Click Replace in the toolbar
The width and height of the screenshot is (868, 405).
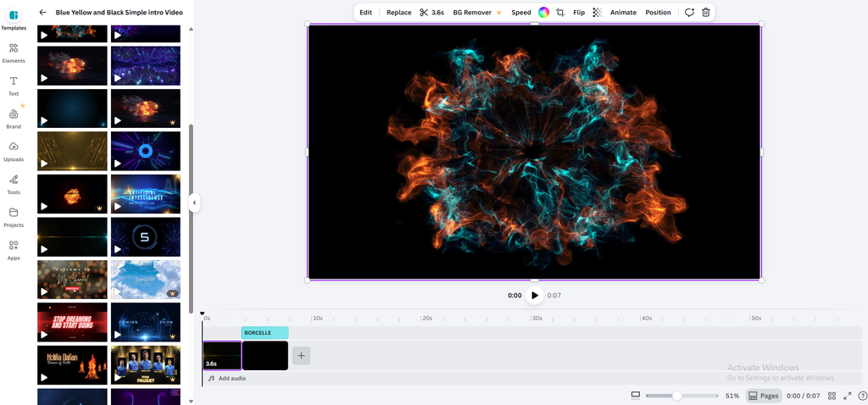(x=398, y=12)
